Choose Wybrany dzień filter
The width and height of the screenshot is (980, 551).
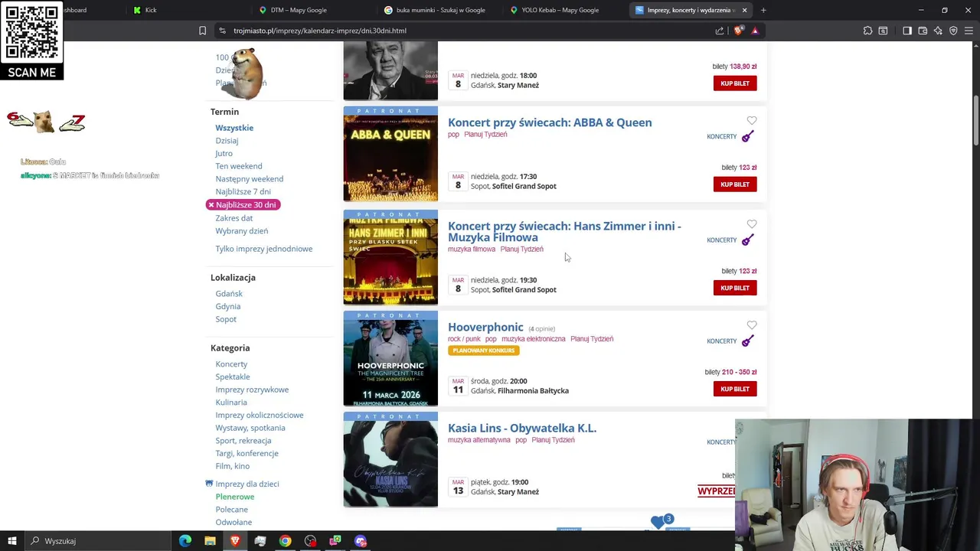click(x=242, y=231)
